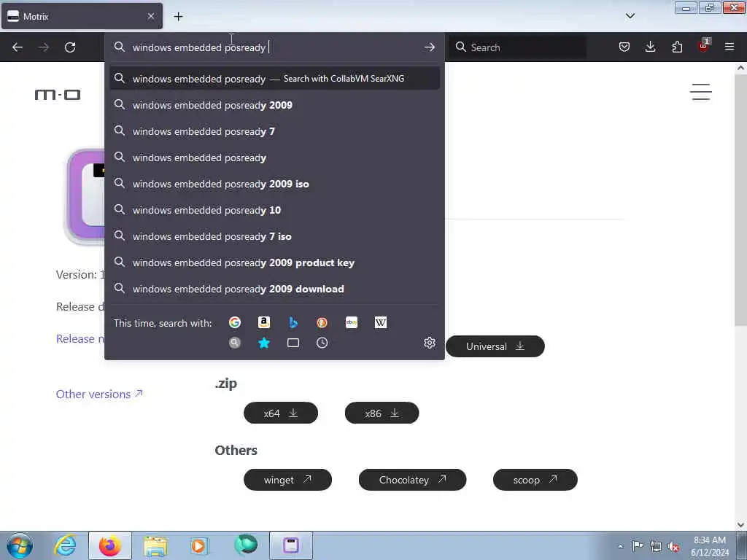Pick suggestion 'posready 7 iso'
Screen dimensions: 747x560
pos(274,236)
